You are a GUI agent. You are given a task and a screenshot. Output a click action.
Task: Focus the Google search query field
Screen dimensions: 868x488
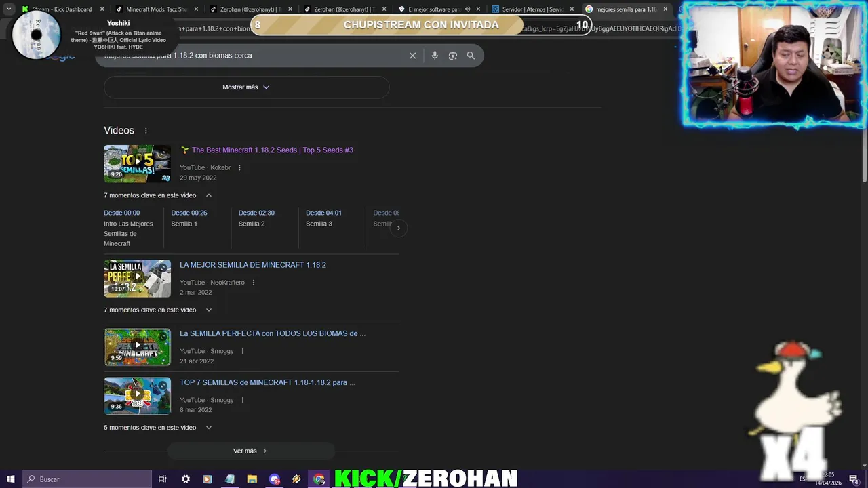point(251,56)
